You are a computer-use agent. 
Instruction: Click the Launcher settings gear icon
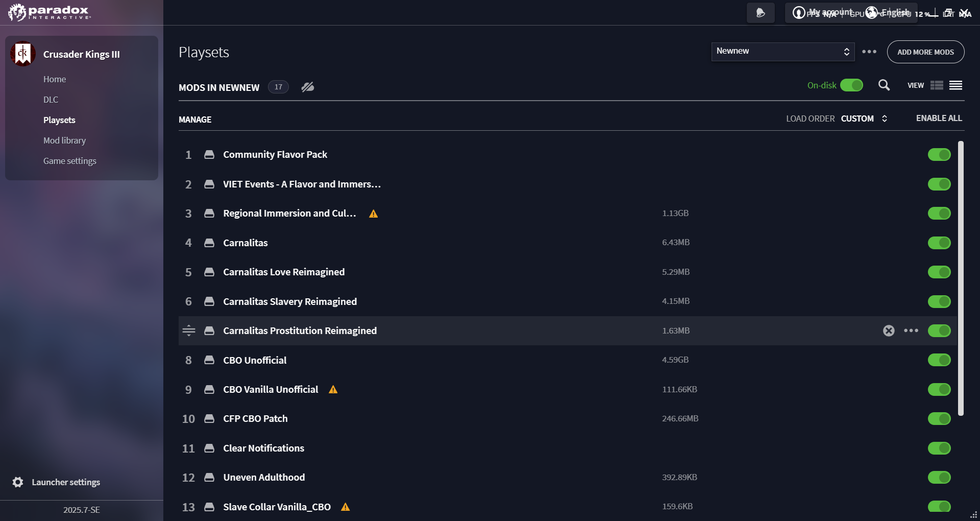click(x=18, y=482)
